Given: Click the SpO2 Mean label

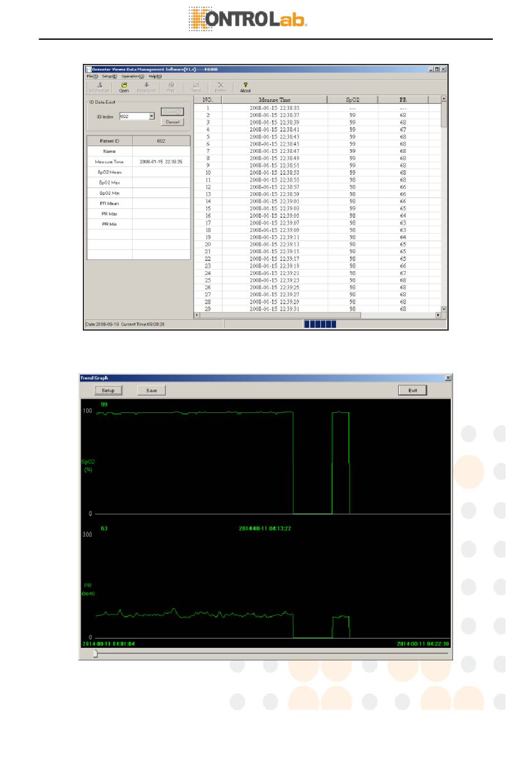Looking at the screenshot, I should point(110,172).
